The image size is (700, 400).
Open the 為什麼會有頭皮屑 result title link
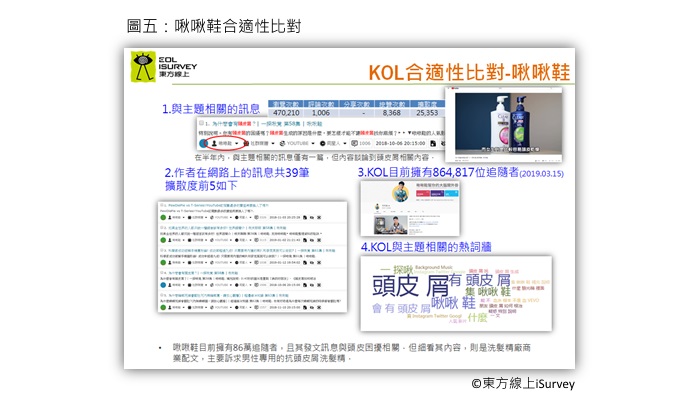click(x=267, y=124)
